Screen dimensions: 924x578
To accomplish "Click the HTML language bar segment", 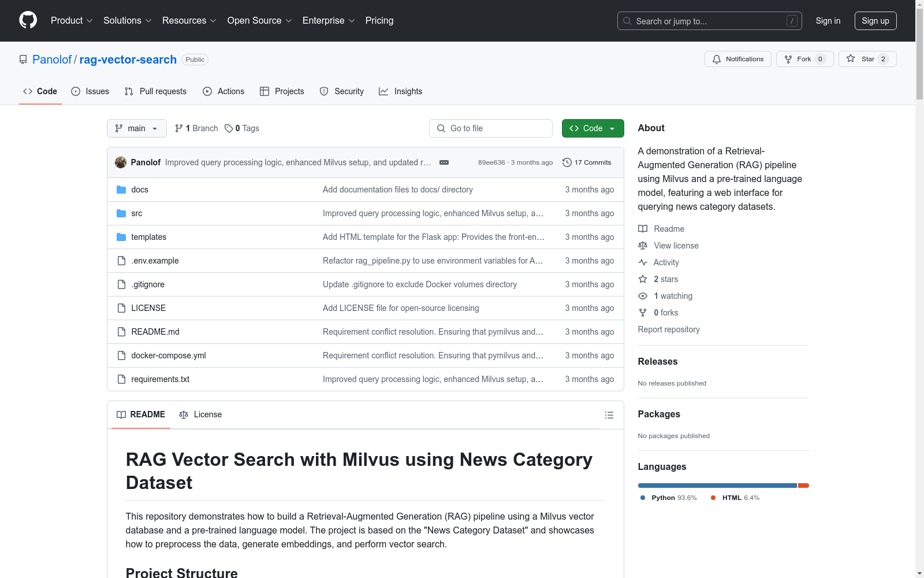I will pos(803,486).
